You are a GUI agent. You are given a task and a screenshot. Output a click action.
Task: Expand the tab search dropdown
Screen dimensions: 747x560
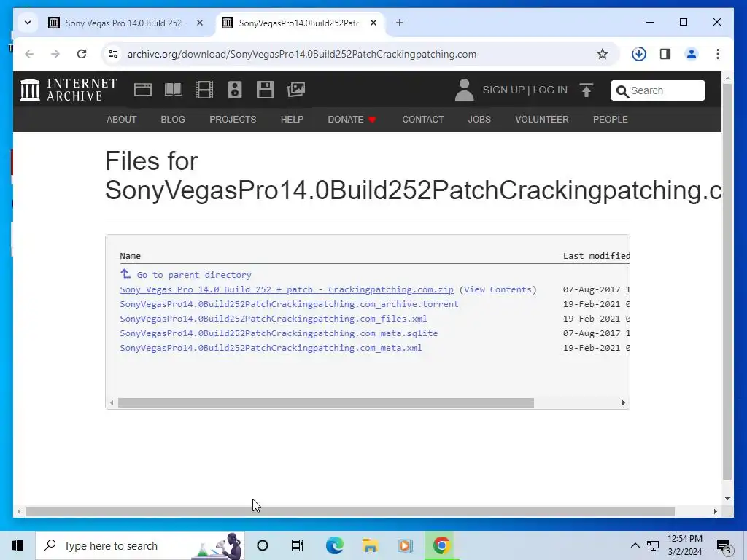coord(28,23)
